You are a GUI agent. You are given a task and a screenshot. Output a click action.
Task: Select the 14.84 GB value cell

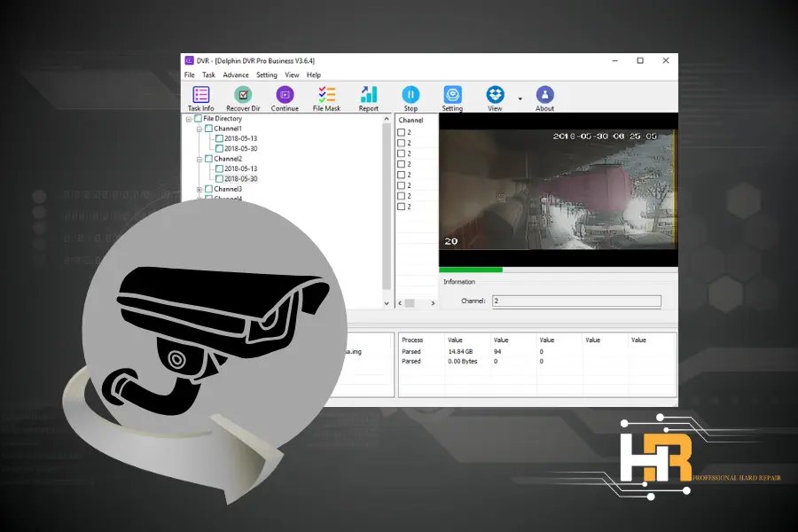click(460, 352)
